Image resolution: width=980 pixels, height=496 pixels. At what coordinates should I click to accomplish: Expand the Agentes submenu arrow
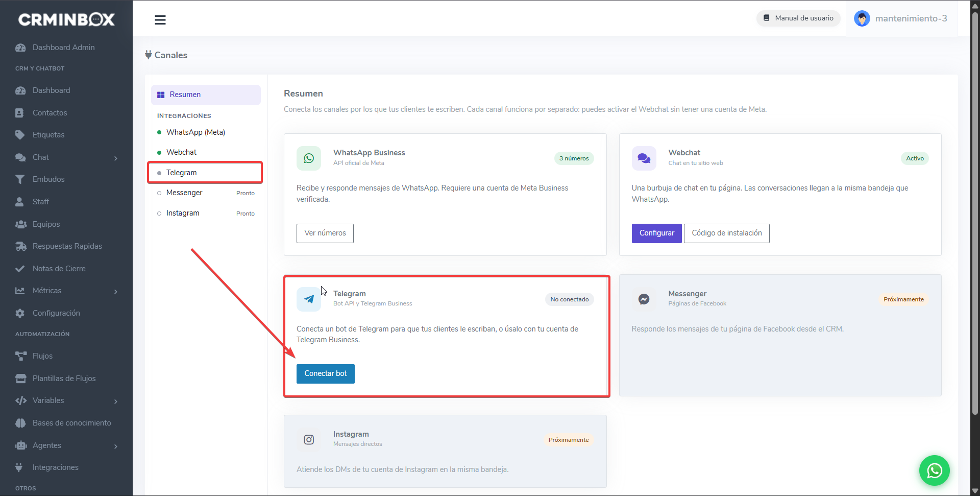(x=116, y=446)
